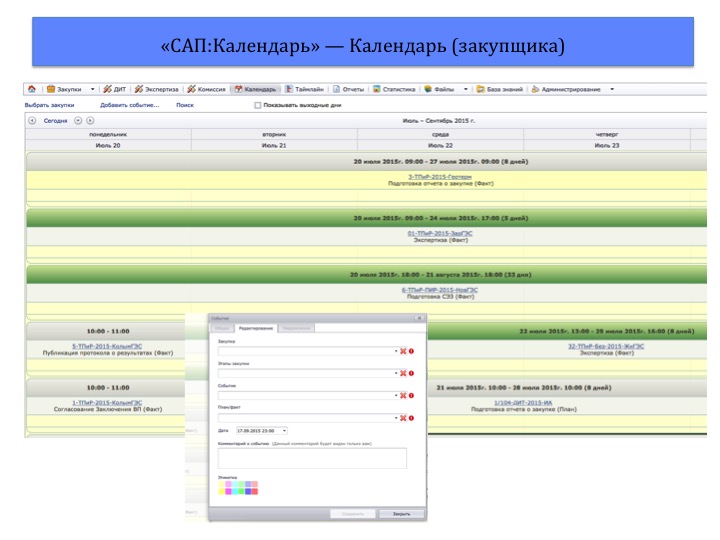Open the 3-ТПиР-2015-Геотерм event link

tap(440, 177)
